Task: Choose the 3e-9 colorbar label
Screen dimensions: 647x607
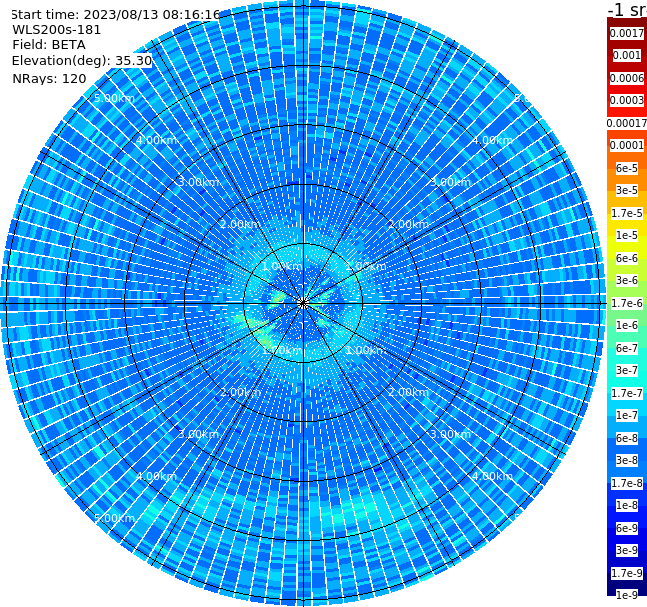Action: [x=627, y=550]
